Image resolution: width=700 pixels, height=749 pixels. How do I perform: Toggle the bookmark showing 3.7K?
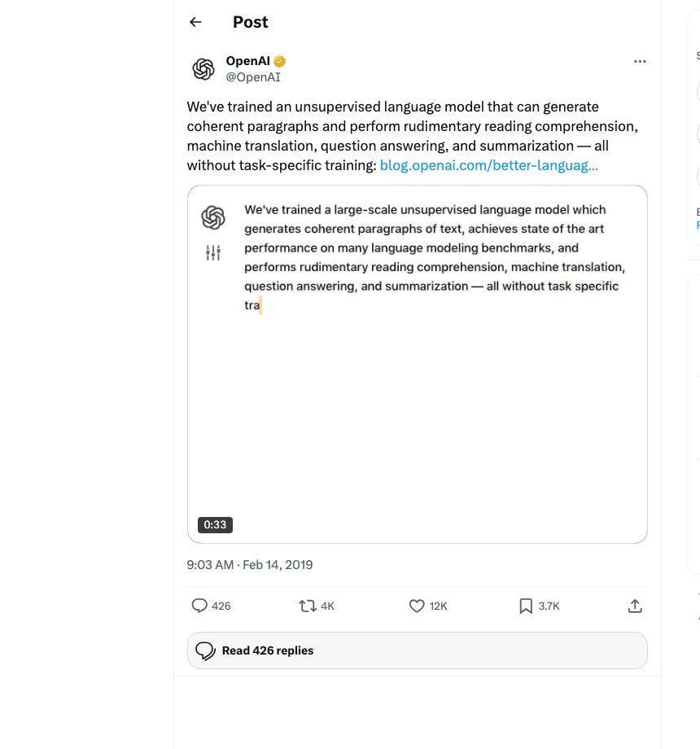click(x=525, y=606)
